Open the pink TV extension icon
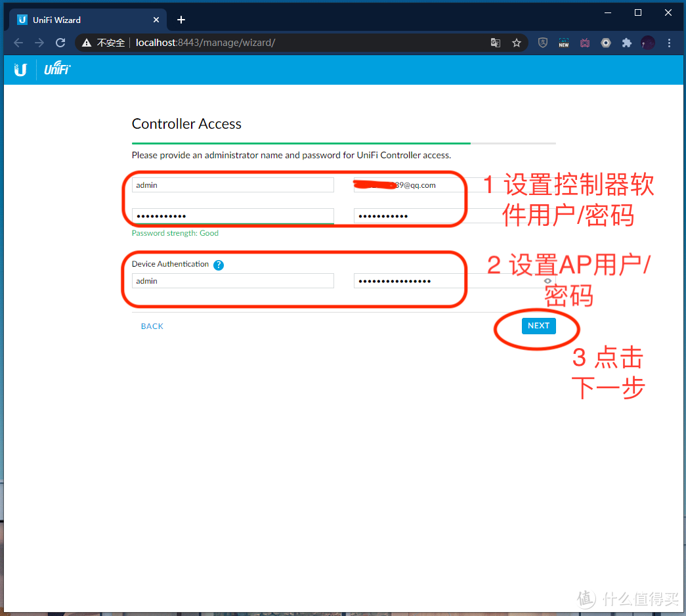 [585, 43]
